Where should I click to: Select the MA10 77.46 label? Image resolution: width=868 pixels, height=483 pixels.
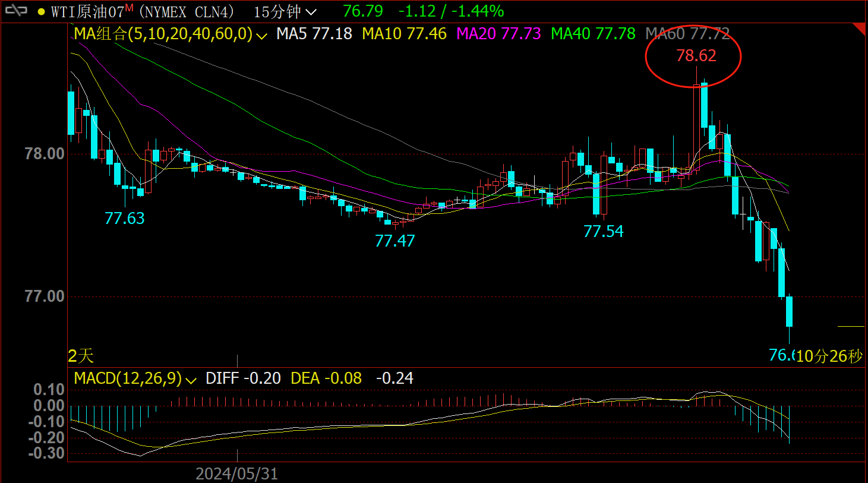click(405, 34)
